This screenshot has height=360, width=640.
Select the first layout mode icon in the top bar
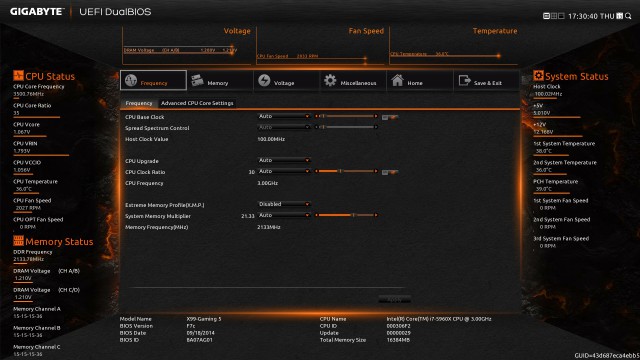click(546, 16)
